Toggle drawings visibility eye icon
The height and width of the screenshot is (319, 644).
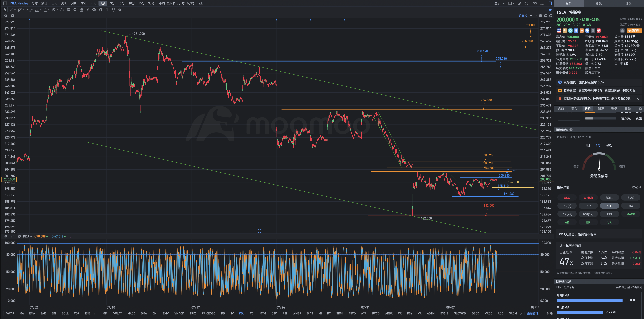pyautogui.click(x=94, y=10)
